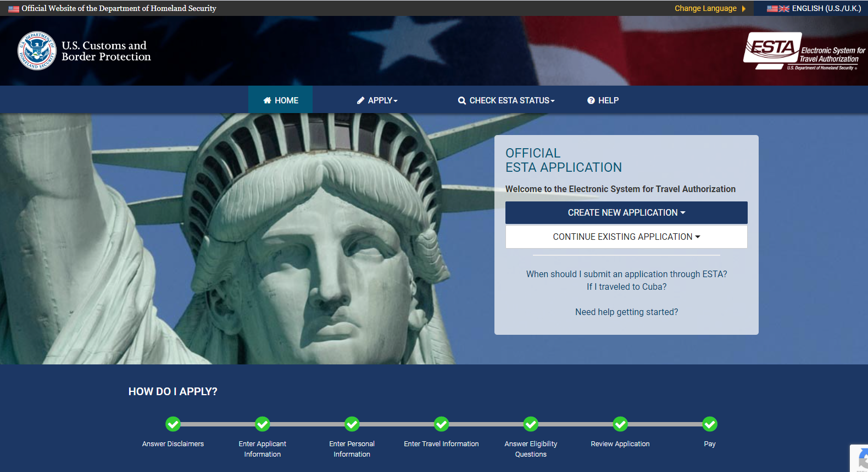Click the Answer Eligibility Questions checkmark

coord(531,424)
